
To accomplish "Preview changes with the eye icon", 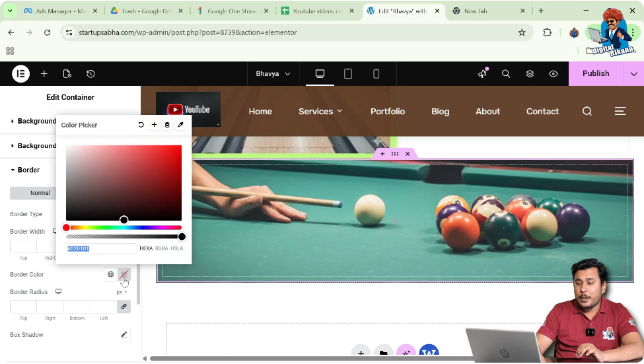I will (x=554, y=73).
